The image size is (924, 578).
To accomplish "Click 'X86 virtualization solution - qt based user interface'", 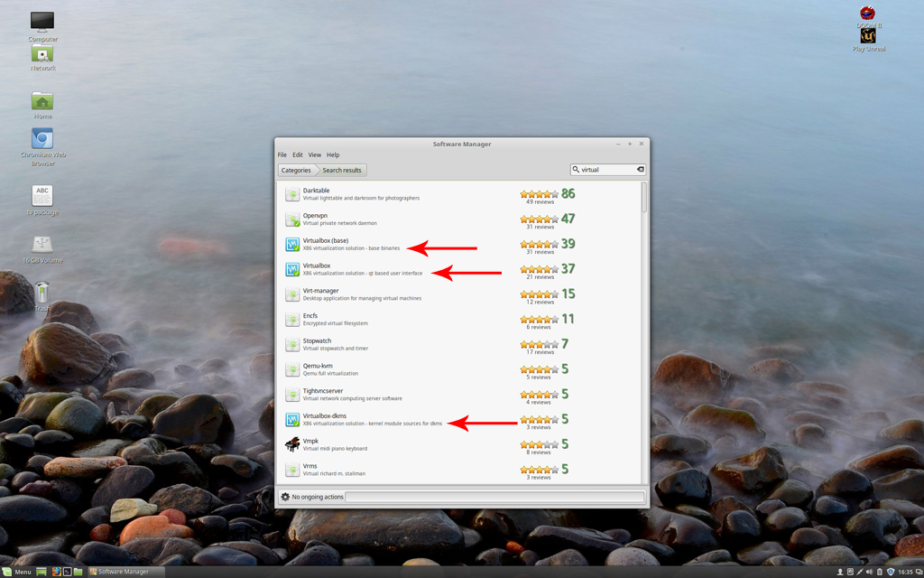I will tap(363, 273).
